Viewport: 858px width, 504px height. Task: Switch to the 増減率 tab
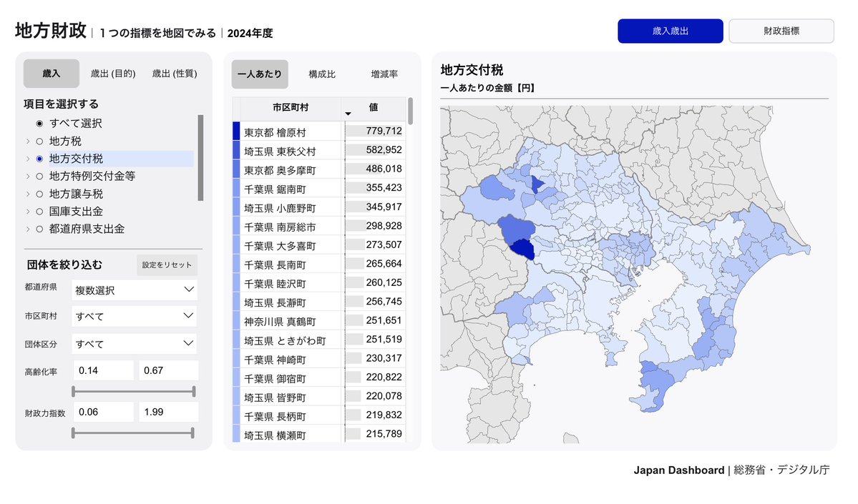coord(384,74)
